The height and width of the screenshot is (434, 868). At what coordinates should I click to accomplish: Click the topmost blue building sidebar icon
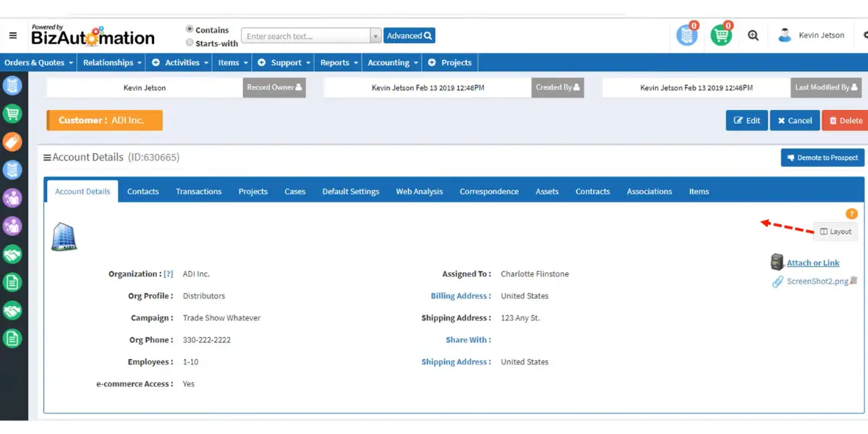coord(12,85)
